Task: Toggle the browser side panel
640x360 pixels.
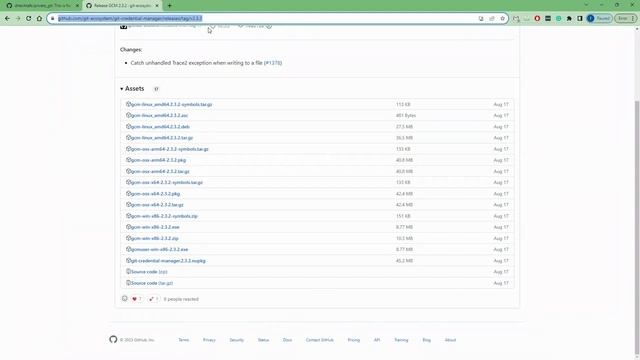Action: click(x=580, y=18)
